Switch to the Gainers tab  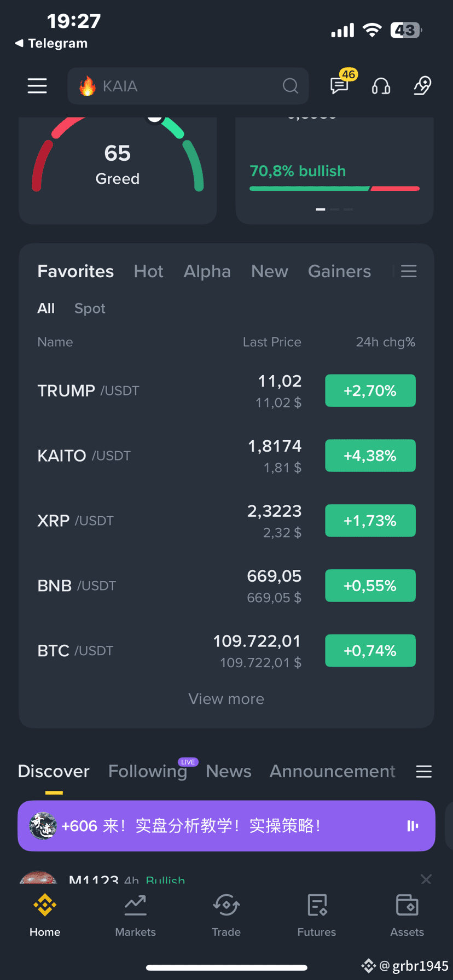(x=339, y=271)
